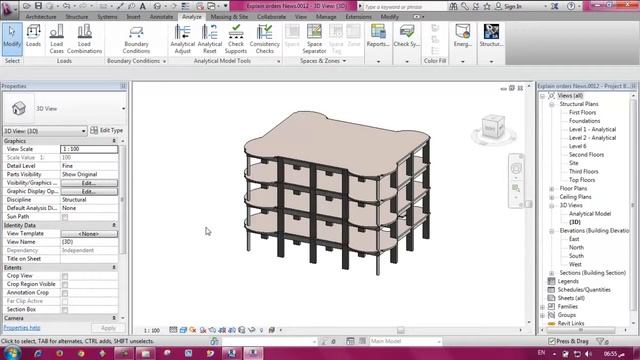Screen dimensions: 640x360
Task: Click the View Scale value field
Action: coord(89,149)
